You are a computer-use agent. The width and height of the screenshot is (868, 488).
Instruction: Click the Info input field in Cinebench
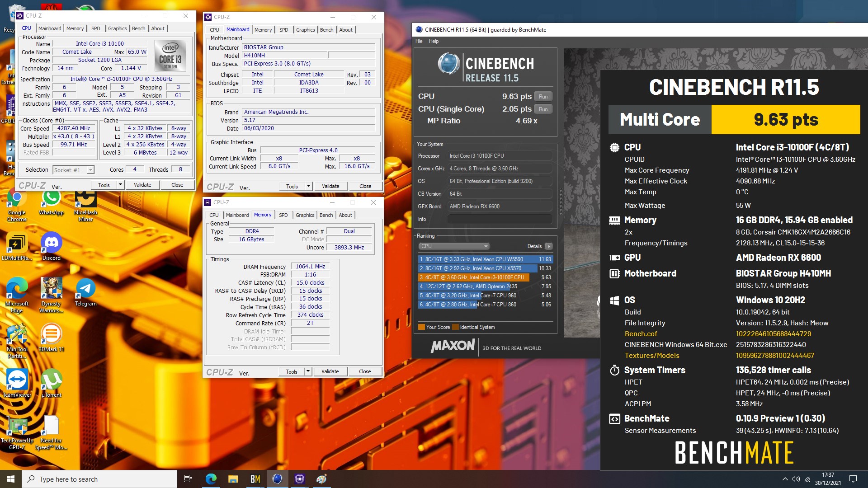click(500, 219)
